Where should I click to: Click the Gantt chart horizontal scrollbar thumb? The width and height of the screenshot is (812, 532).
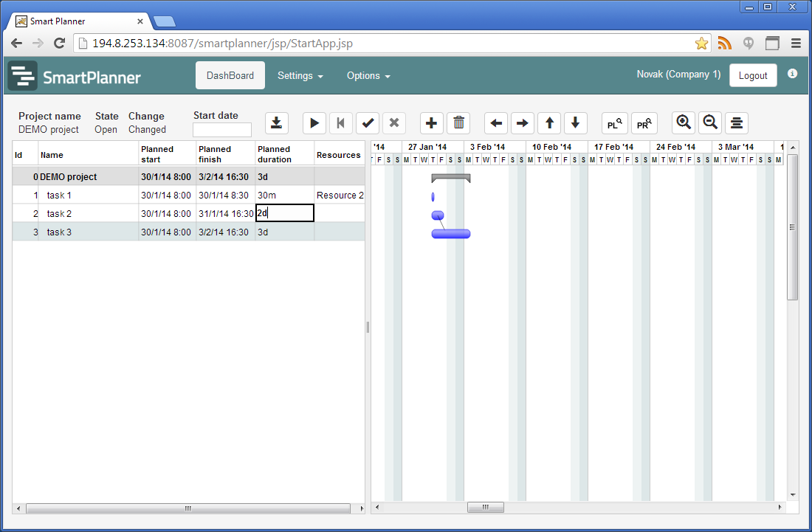[x=485, y=507]
